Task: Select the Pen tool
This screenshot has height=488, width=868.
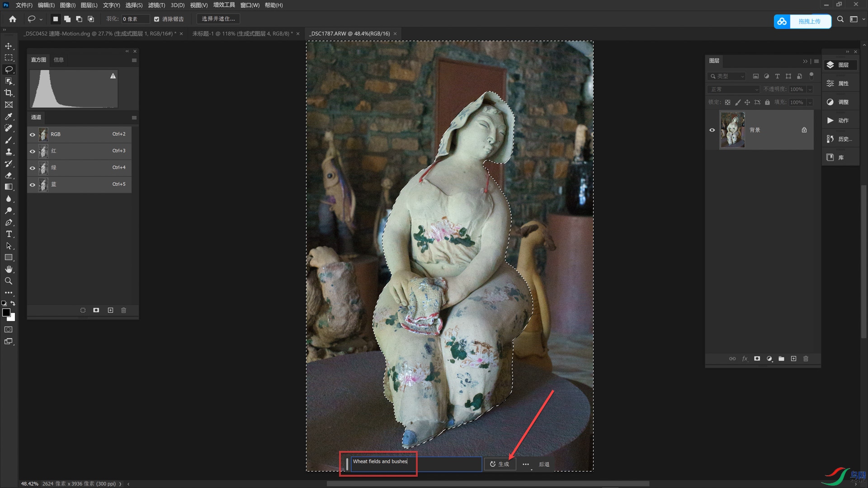Action: pos(9,222)
